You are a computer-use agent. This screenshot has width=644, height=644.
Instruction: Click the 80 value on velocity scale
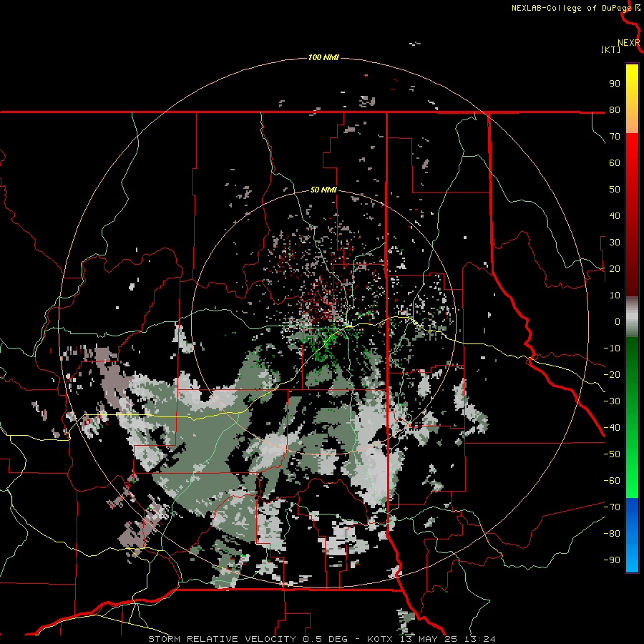pyautogui.click(x=615, y=109)
